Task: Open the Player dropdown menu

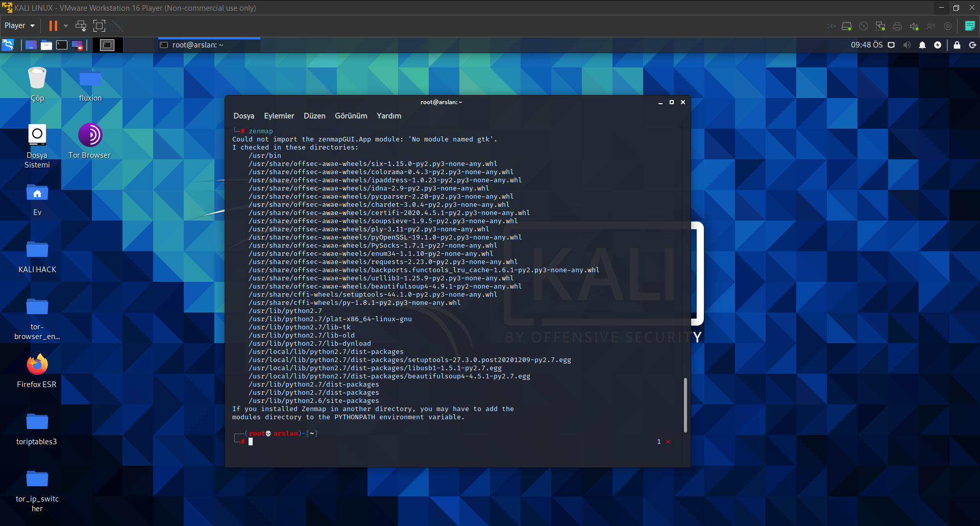Action: point(19,26)
